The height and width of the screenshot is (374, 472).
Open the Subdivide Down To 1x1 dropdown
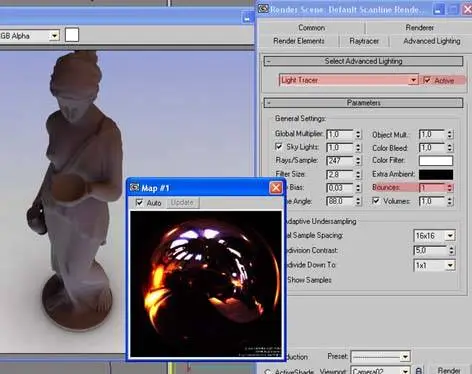click(434, 265)
